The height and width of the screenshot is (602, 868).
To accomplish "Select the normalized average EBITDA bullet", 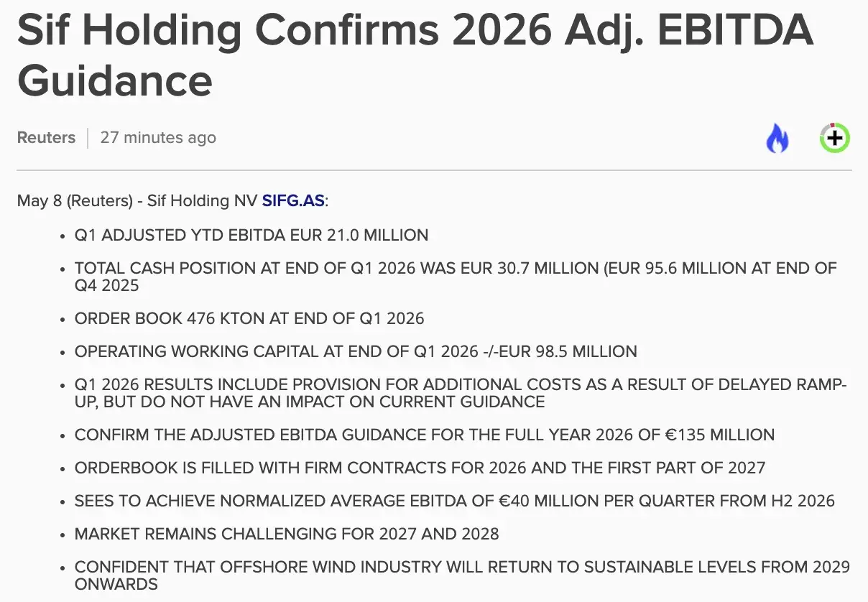I will [455, 501].
